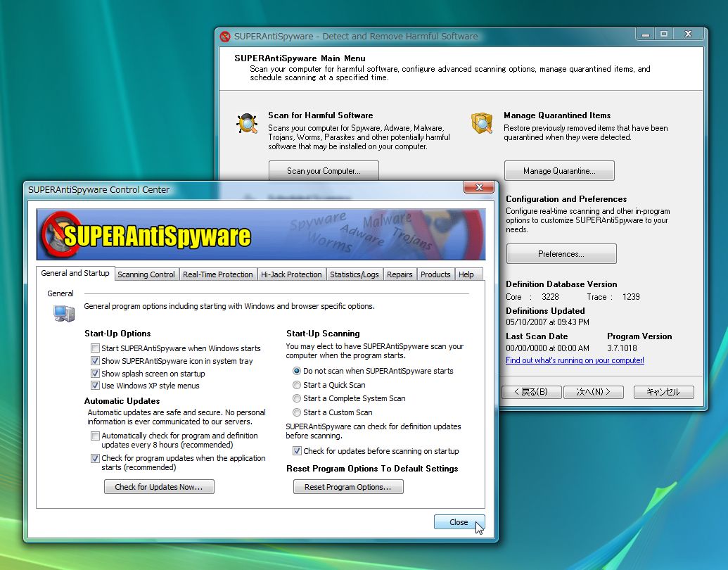
Task: Choose Start a Custom Scan option
Action: [297, 412]
